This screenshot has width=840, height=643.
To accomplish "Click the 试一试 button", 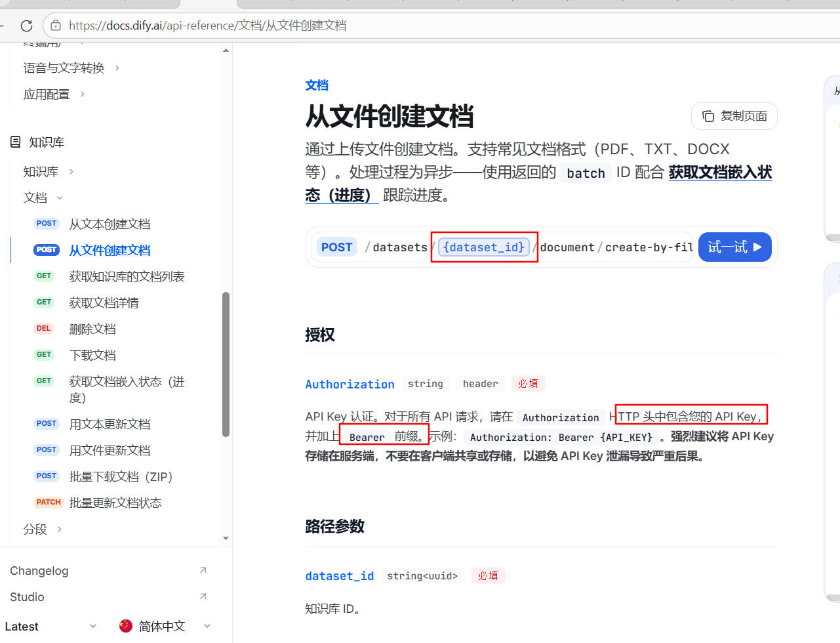I will point(734,247).
